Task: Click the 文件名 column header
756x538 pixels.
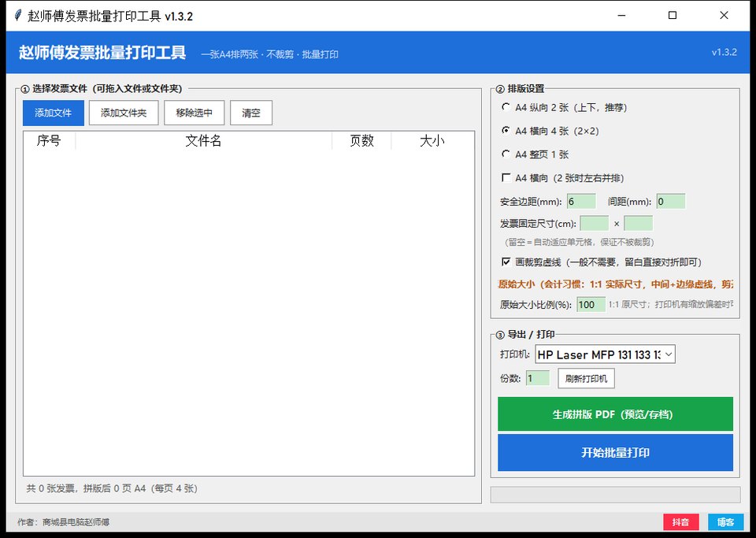Action: [x=203, y=141]
